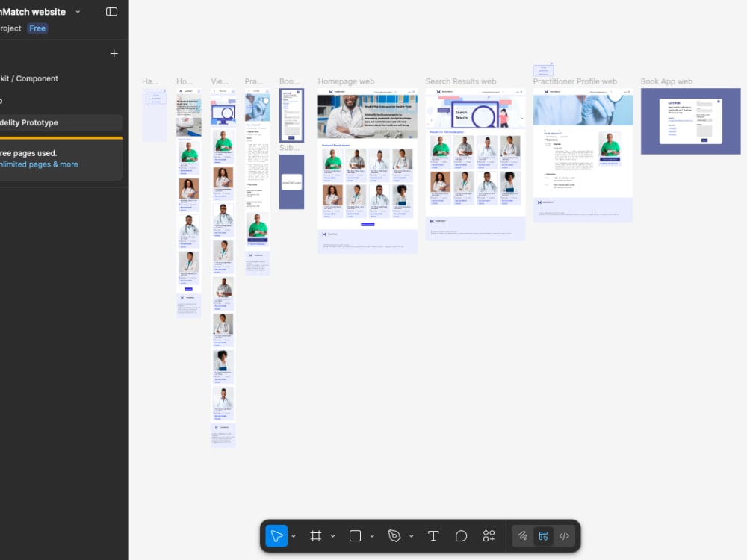Select Search Results web frame label

pyautogui.click(x=461, y=81)
